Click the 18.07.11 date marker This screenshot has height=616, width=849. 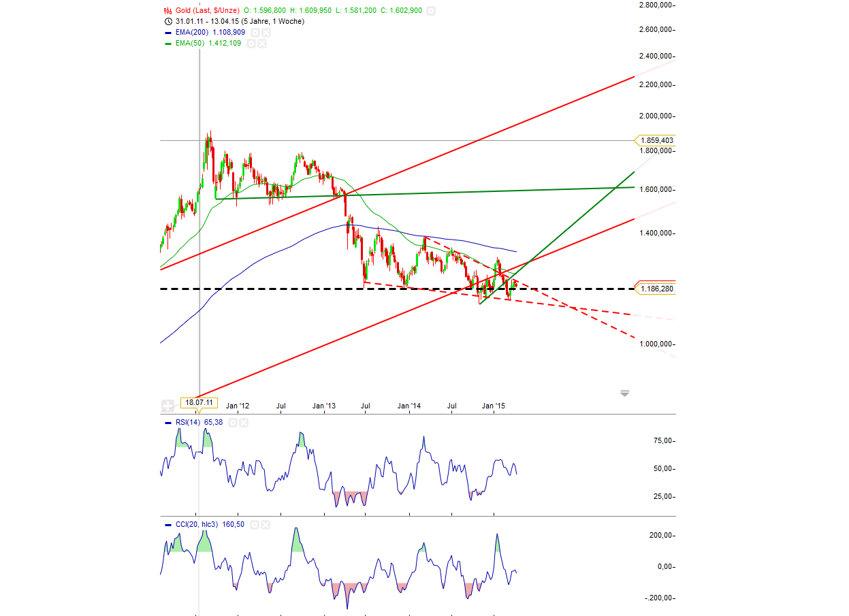tap(198, 402)
